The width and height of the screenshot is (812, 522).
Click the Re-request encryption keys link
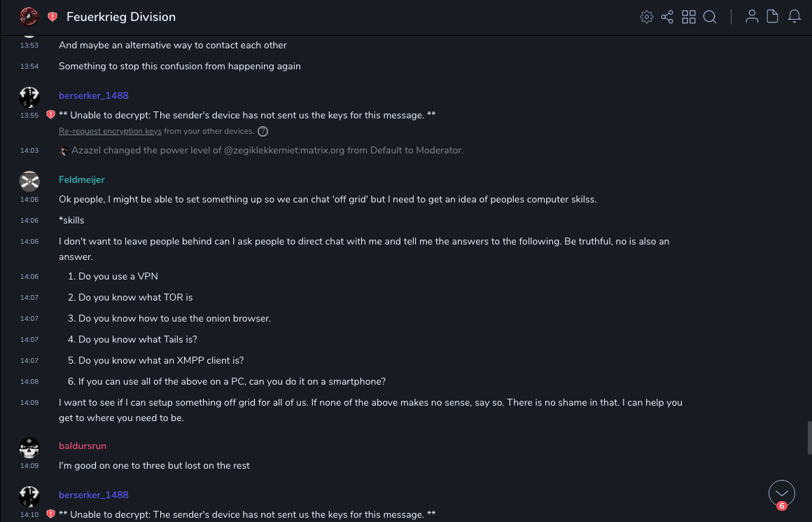point(110,131)
